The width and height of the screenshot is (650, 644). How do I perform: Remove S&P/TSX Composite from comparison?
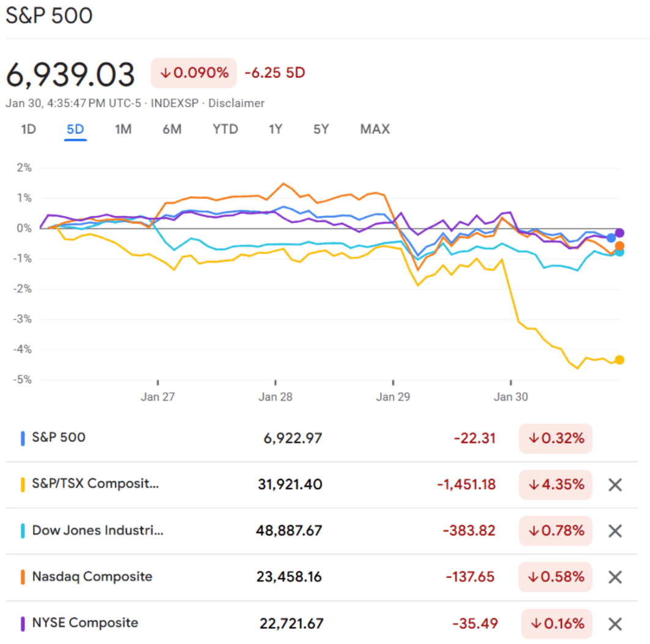615,485
